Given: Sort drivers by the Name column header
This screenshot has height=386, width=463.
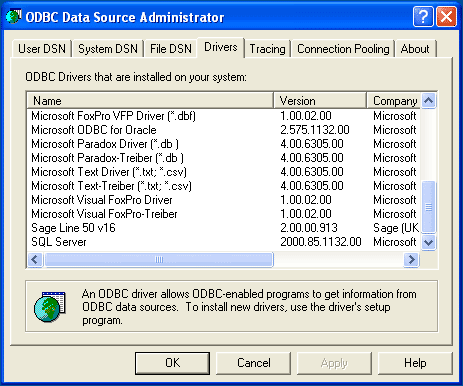Looking at the screenshot, I should (150, 101).
